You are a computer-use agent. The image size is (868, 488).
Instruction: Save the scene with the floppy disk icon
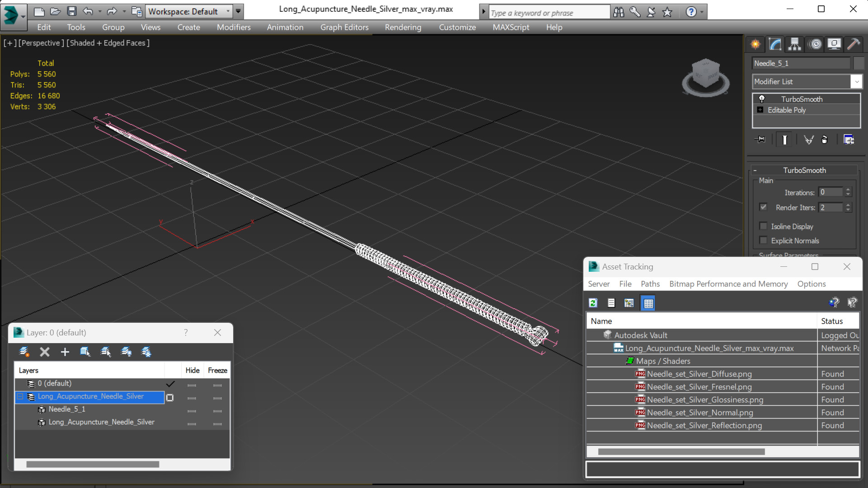point(72,11)
